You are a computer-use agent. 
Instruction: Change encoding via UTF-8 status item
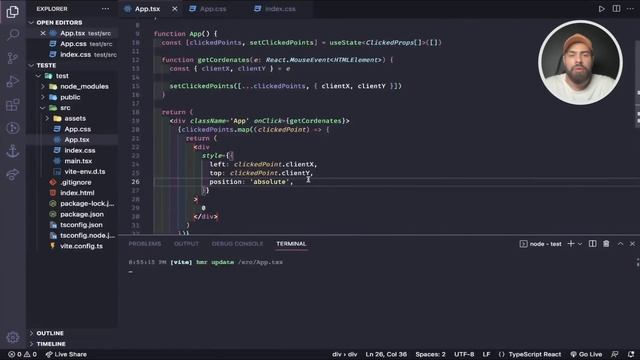[x=464, y=354]
